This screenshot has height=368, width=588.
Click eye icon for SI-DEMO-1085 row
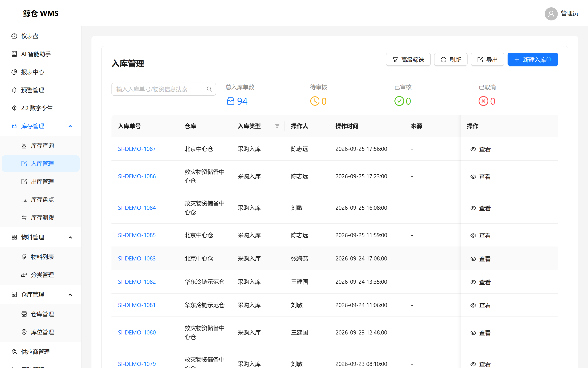[473, 236]
